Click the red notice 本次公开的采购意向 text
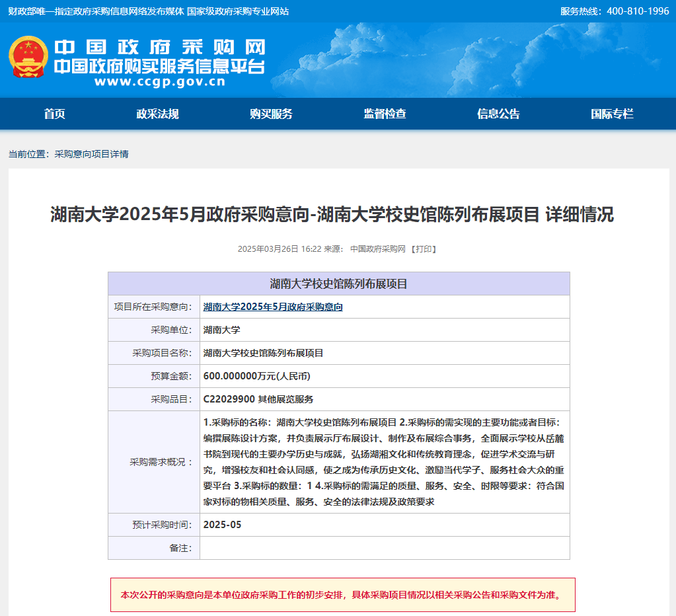The height and width of the screenshot is (616, 676). click(x=343, y=596)
